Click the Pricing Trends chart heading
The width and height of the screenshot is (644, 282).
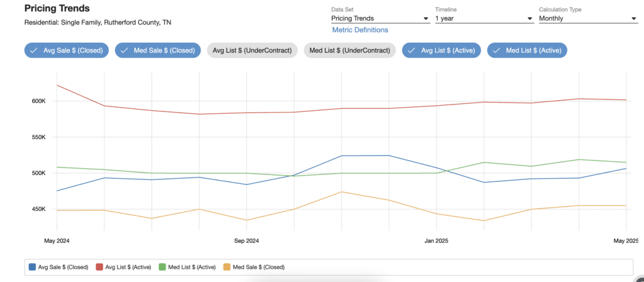tap(57, 9)
